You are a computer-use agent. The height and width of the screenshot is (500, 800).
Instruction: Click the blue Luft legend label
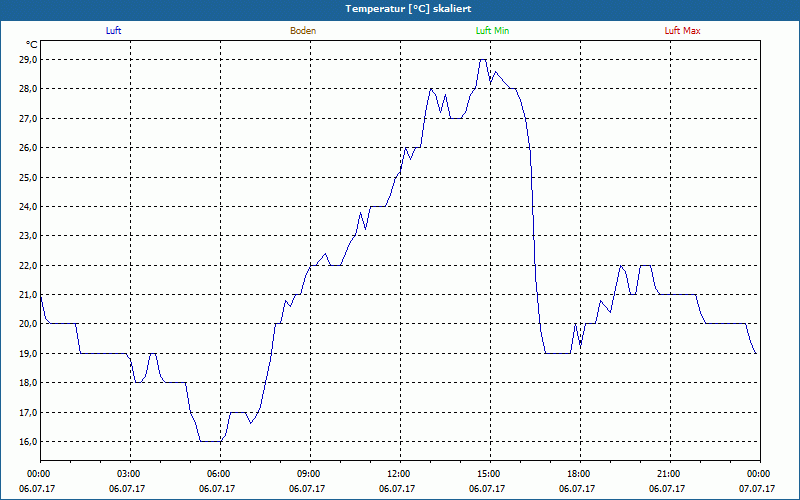coord(113,31)
